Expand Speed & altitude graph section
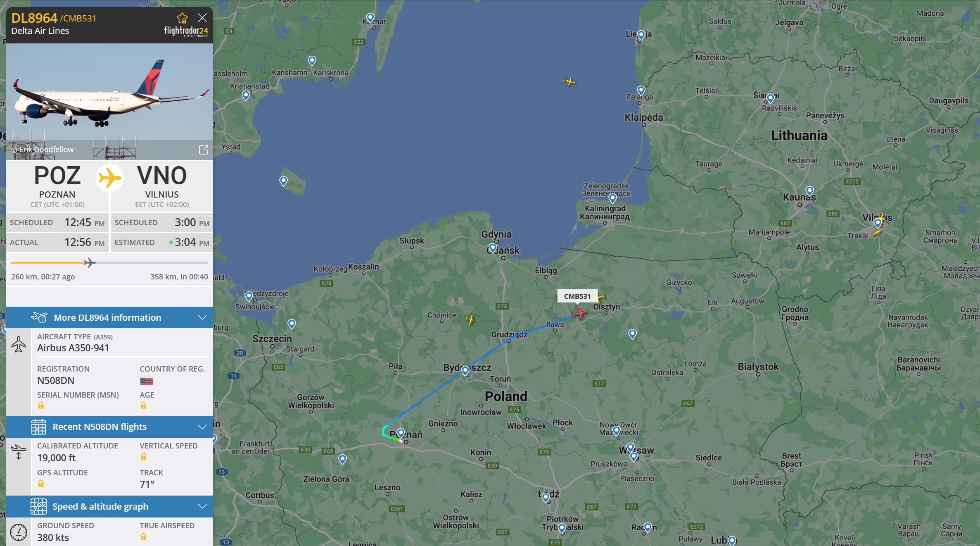This screenshot has height=546, width=980. pos(110,506)
